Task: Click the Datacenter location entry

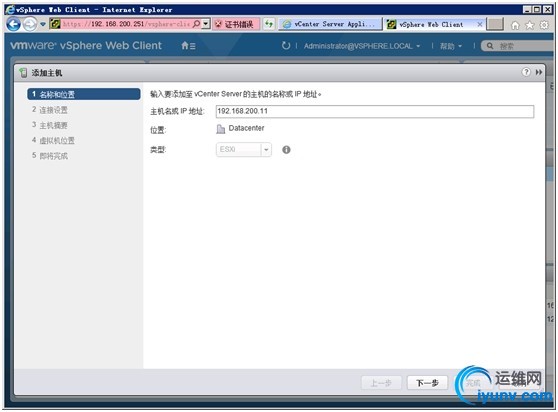Action: (x=240, y=128)
